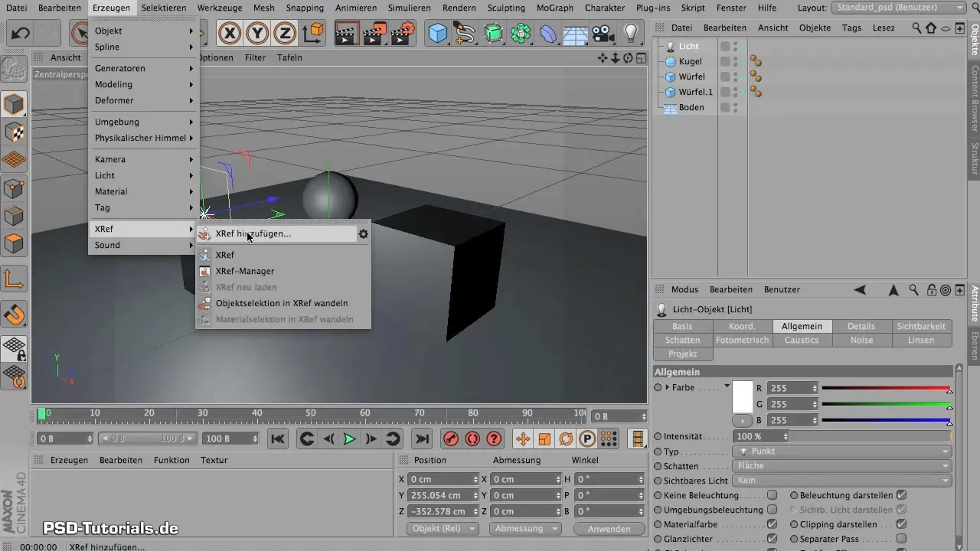
Task: Click the blue cube primitive icon
Action: pos(437,33)
